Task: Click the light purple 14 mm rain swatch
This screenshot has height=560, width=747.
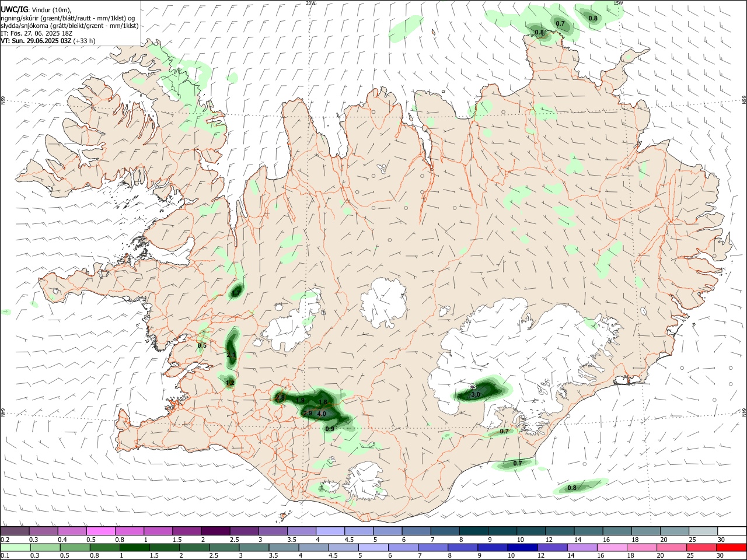Action: [582, 548]
